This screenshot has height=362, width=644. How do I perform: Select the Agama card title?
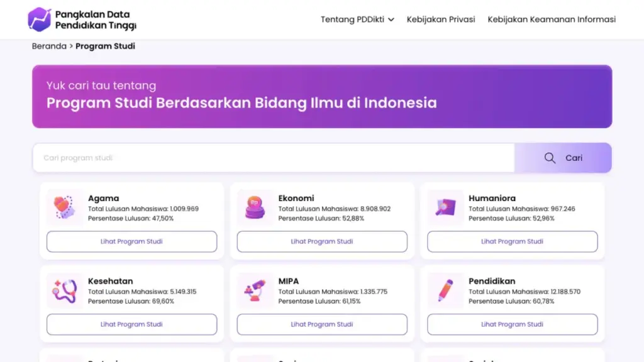coord(104,198)
